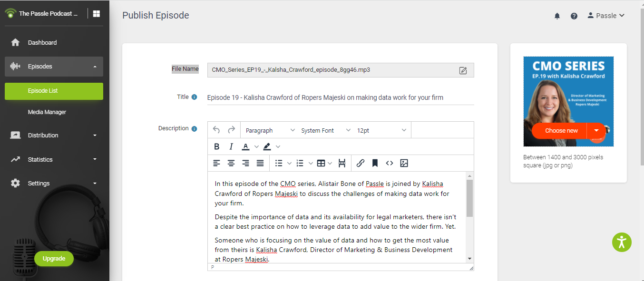
Task: Undo the last edit in description editor
Action: (216, 130)
